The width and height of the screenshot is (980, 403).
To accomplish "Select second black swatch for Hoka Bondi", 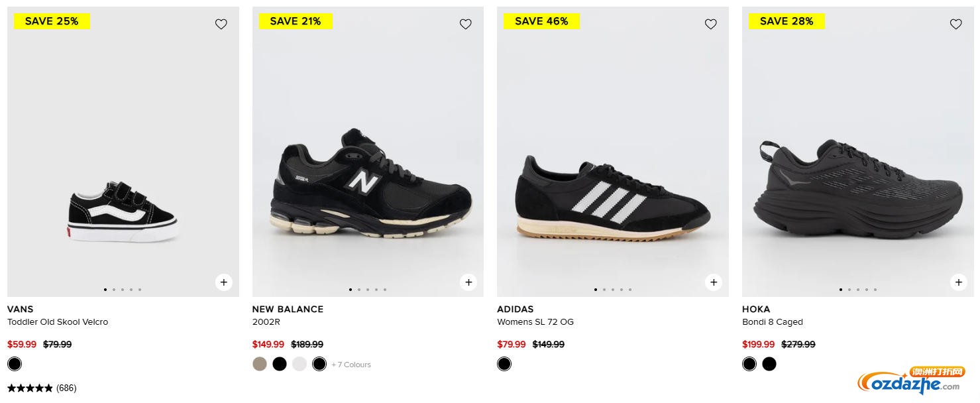I will coord(769,364).
